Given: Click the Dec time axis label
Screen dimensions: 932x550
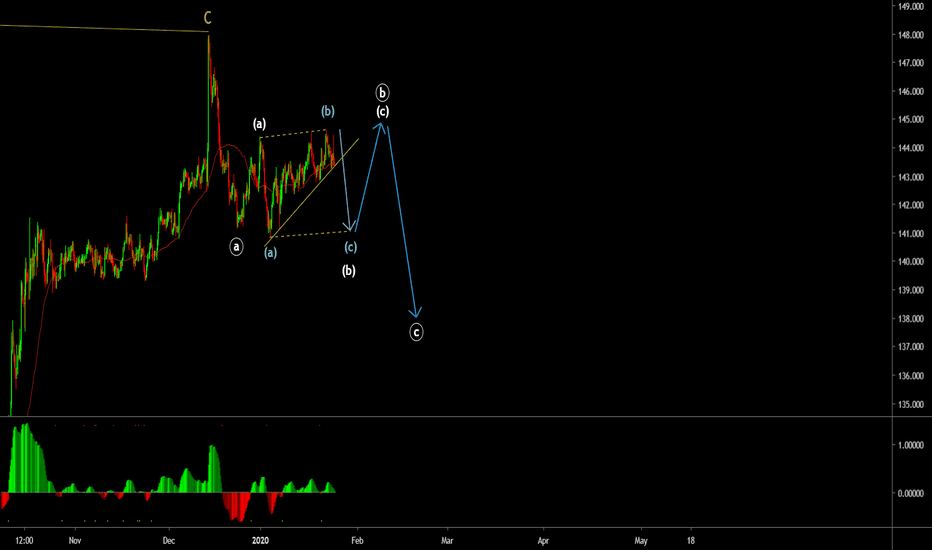Looking at the screenshot, I should tap(169, 540).
